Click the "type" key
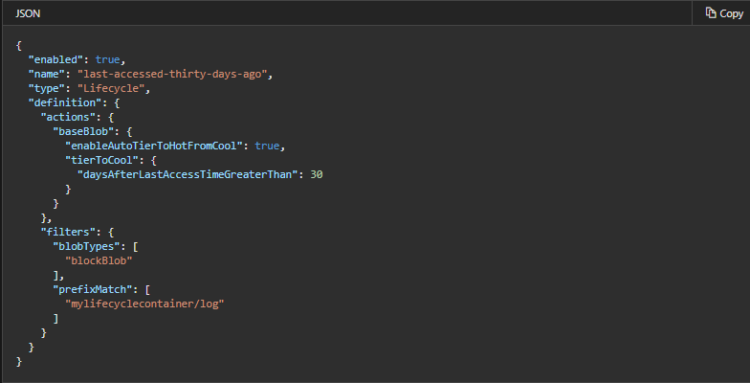750x383 pixels. click(x=46, y=88)
